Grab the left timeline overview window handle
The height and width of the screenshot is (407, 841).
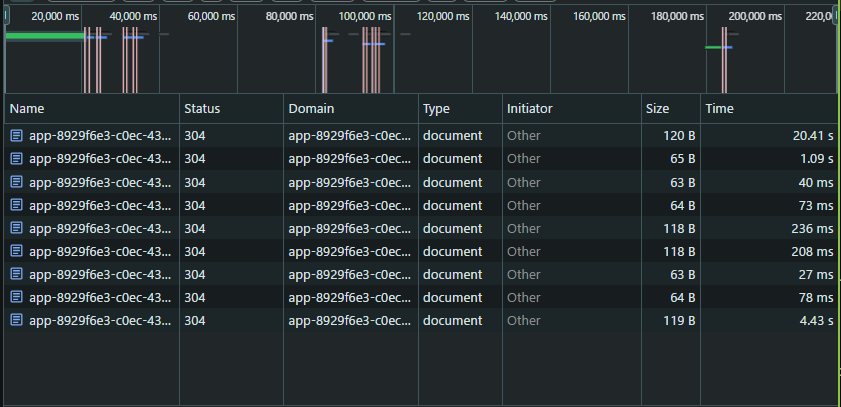point(6,16)
